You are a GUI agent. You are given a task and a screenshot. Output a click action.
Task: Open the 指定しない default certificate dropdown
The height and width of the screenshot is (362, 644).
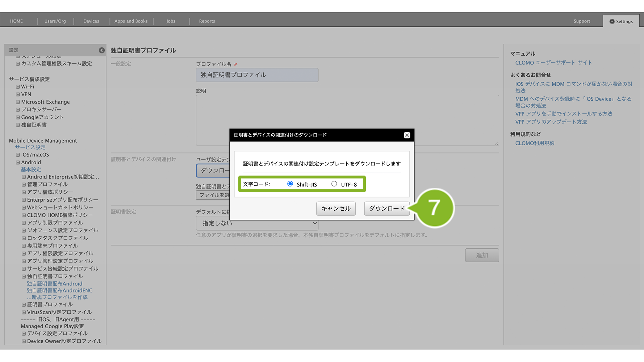point(257,223)
